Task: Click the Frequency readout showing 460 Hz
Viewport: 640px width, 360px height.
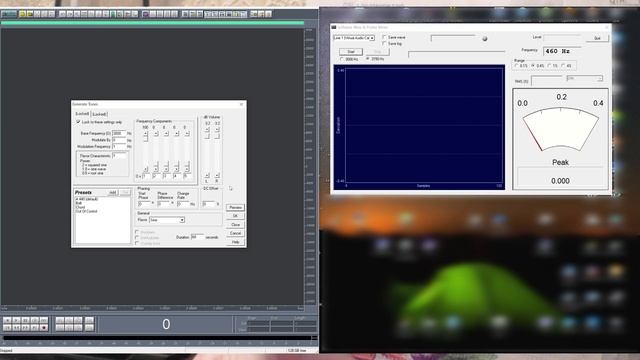Action: [562, 51]
